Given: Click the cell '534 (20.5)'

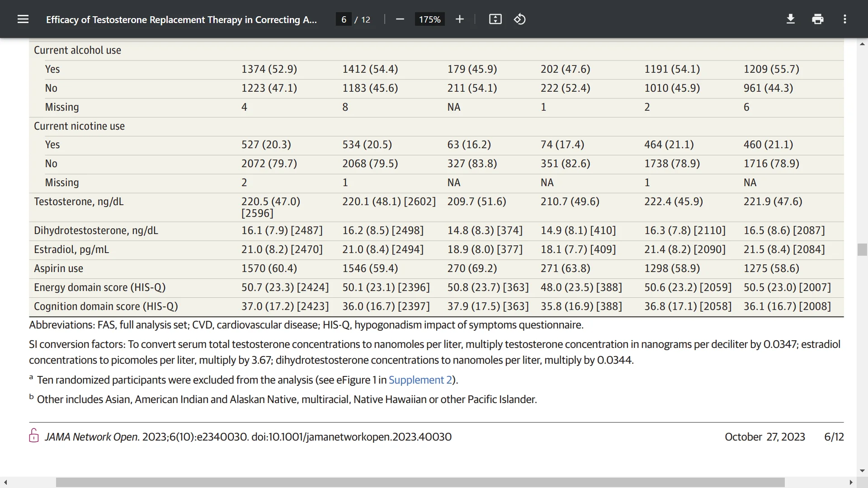Looking at the screenshot, I should (x=367, y=145).
